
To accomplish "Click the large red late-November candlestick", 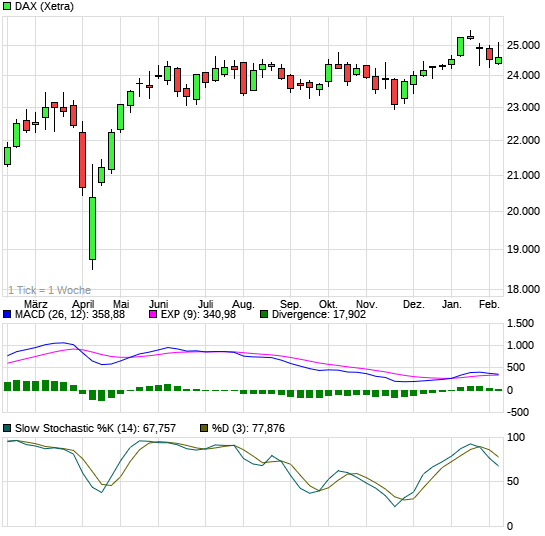I will click(x=394, y=92).
